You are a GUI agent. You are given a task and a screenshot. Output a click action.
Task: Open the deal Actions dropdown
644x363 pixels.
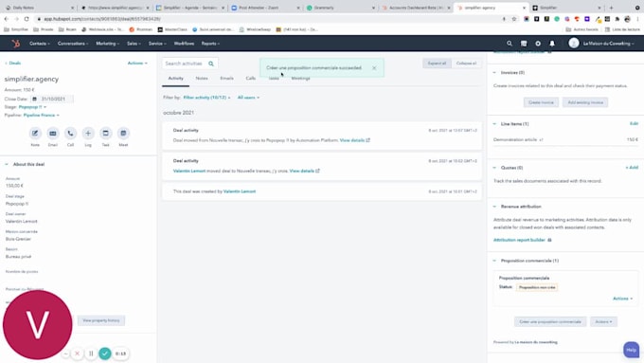(x=137, y=64)
